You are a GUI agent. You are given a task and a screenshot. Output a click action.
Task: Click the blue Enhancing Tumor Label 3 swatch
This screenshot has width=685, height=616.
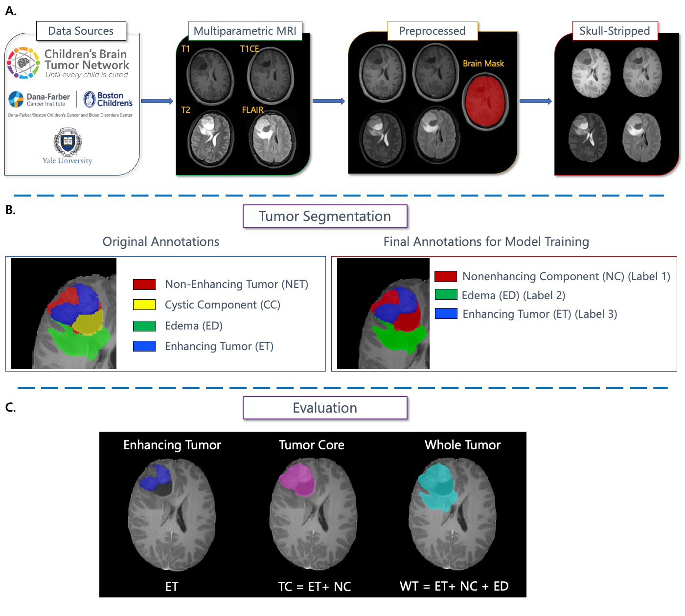click(x=446, y=314)
